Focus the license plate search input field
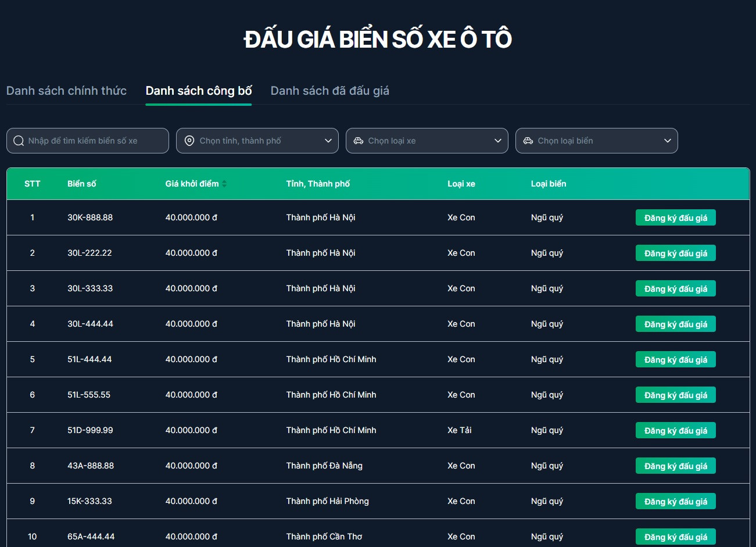756x547 pixels. [x=93, y=141]
